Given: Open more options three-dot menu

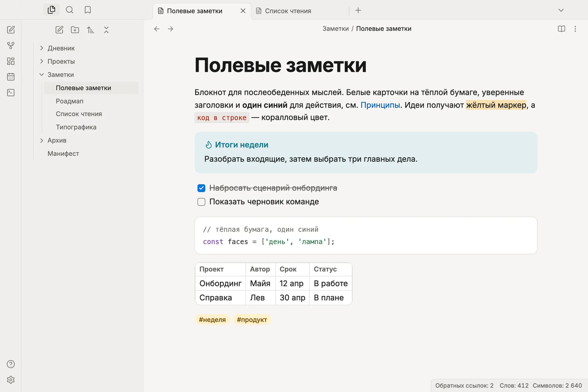Looking at the screenshot, I should pos(575,29).
